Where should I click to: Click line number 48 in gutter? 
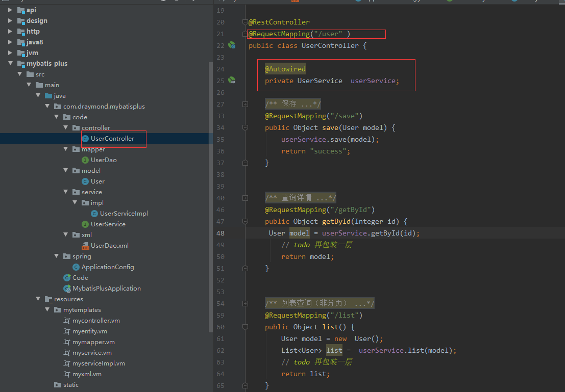pos(220,233)
